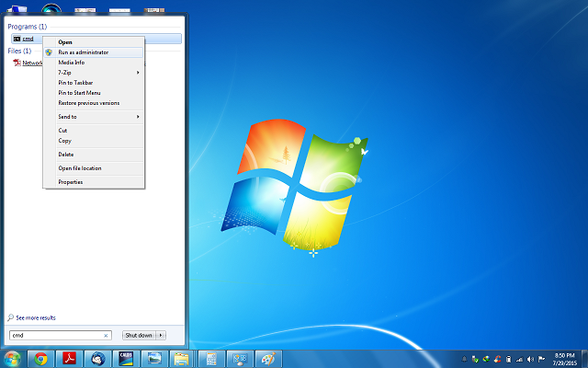Open the Network file search result
The image size is (588, 368).
coord(32,63)
